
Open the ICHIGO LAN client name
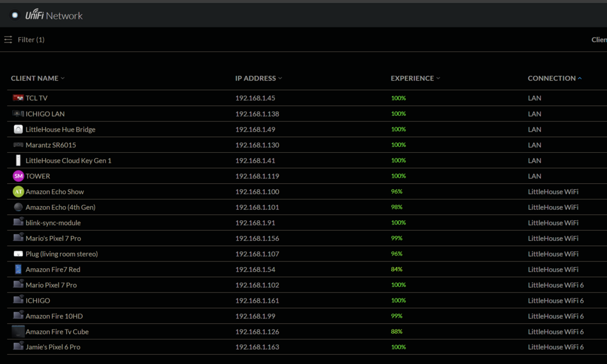click(x=45, y=113)
